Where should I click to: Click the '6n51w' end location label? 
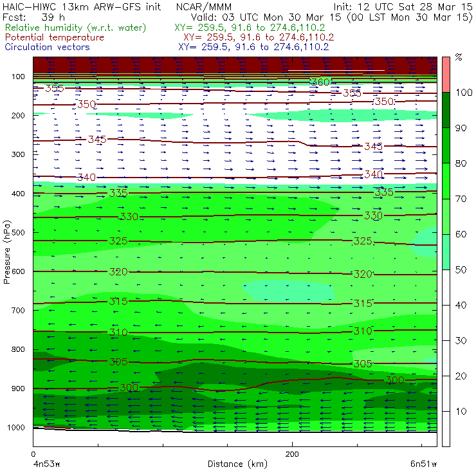click(x=423, y=464)
